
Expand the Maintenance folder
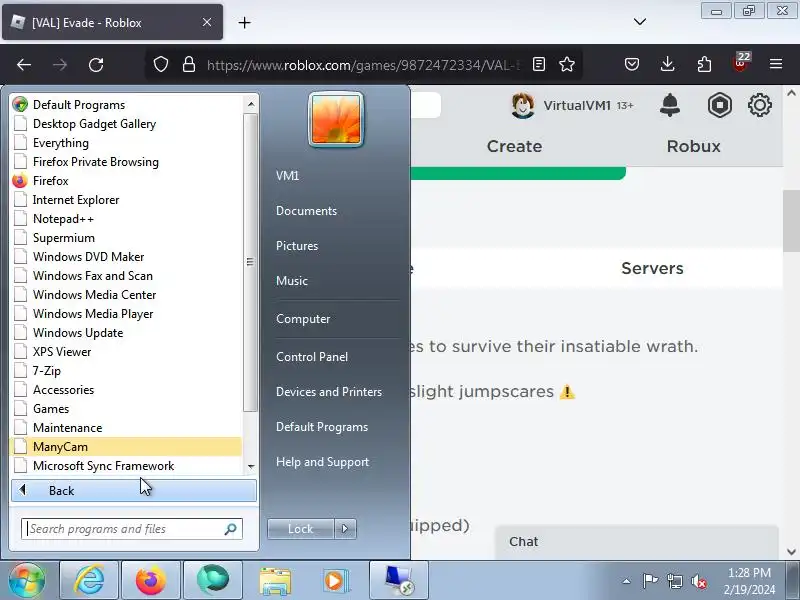(x=127, y=428)
